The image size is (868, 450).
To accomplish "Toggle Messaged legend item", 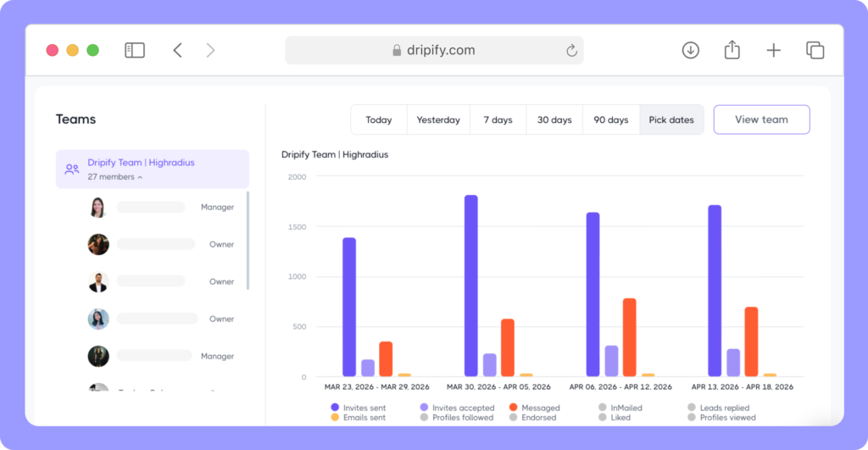I will [x=534, y=408].
